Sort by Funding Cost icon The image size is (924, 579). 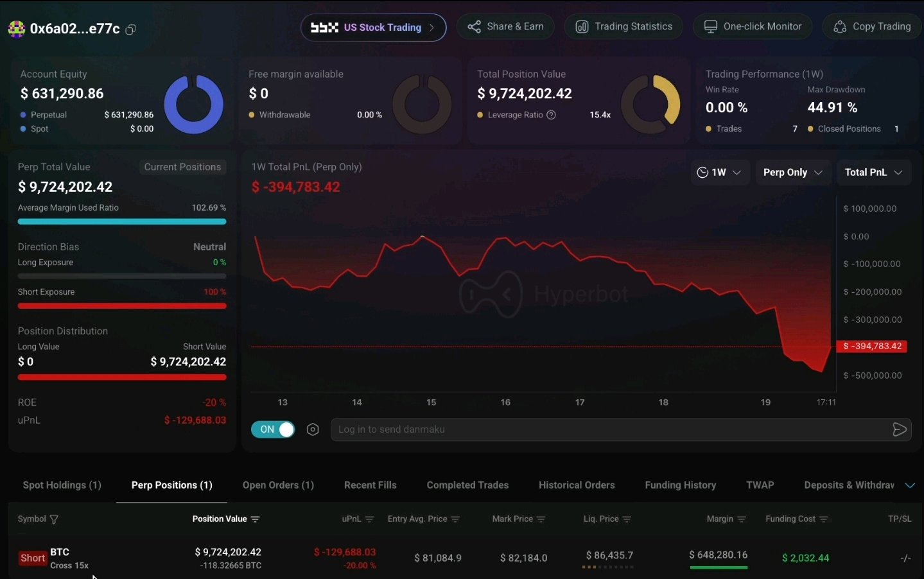pyautogui.click(x=824, y=519)
